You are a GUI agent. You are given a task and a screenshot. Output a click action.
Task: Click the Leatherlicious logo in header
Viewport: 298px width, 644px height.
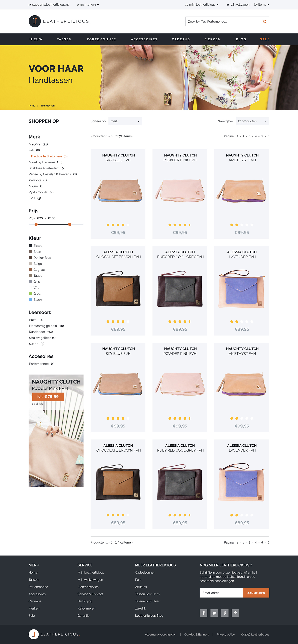pyautogui.click(x=59, y=21)
